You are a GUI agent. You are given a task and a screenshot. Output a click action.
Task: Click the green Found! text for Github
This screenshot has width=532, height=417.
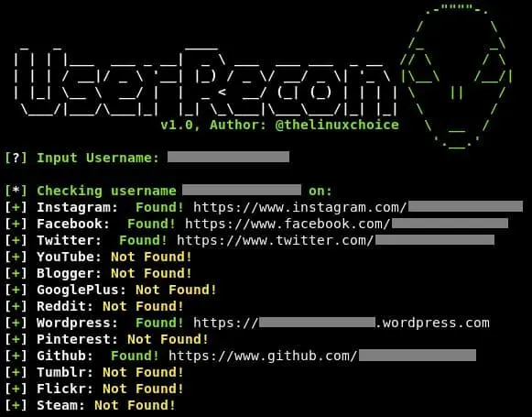pos(135,356)
